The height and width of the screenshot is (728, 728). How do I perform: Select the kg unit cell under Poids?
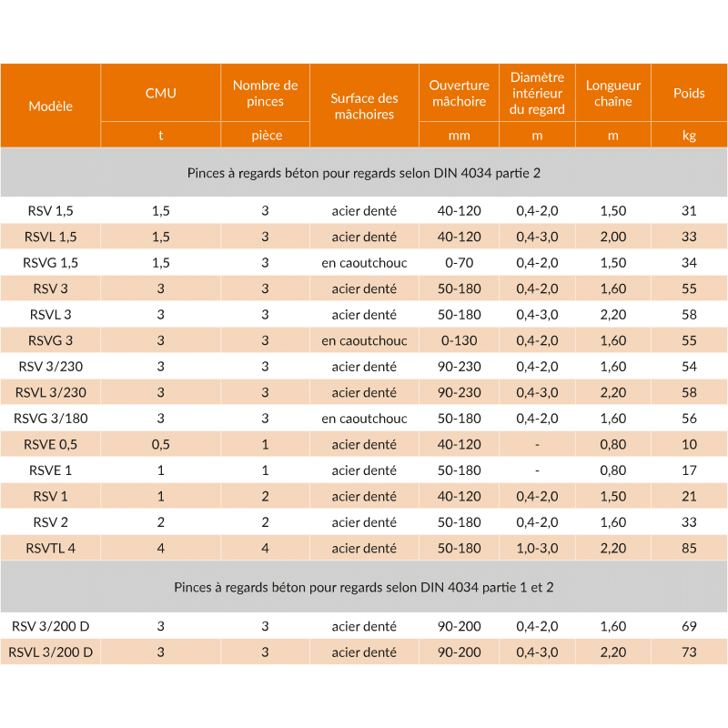coord(689,136)
